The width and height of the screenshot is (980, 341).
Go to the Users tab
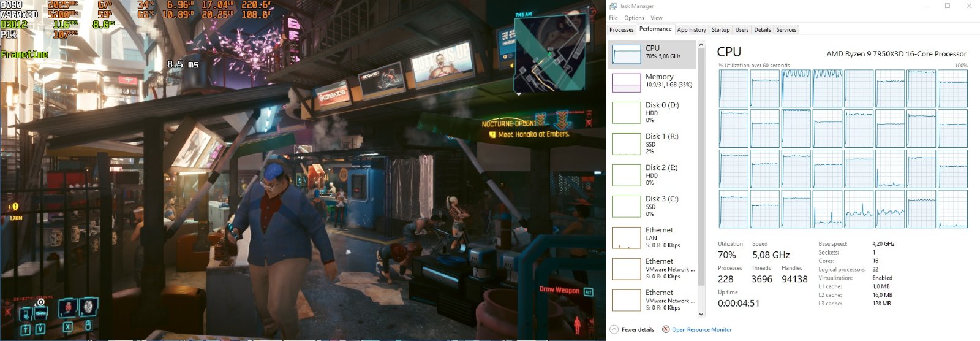742,29
